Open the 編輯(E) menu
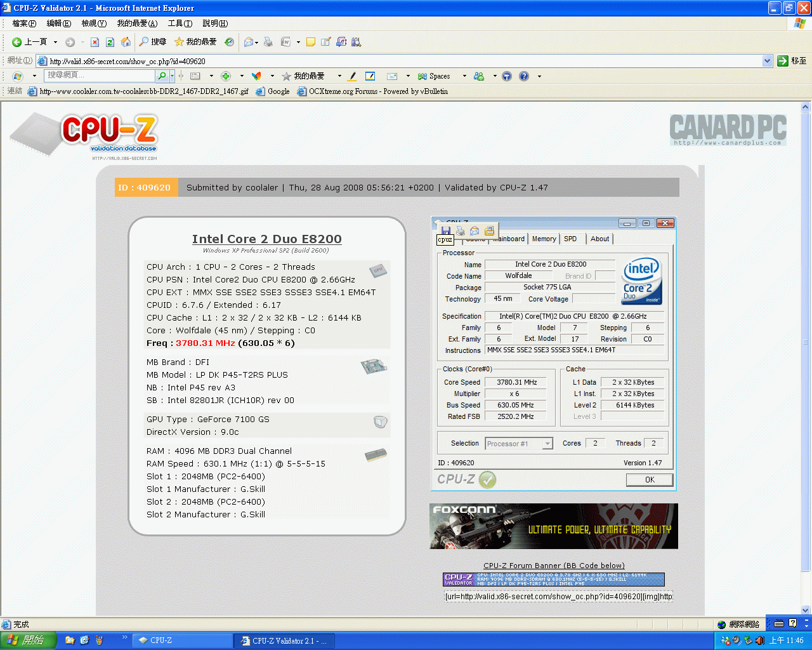This screenshot has width=812, height=650. [58, 23]
